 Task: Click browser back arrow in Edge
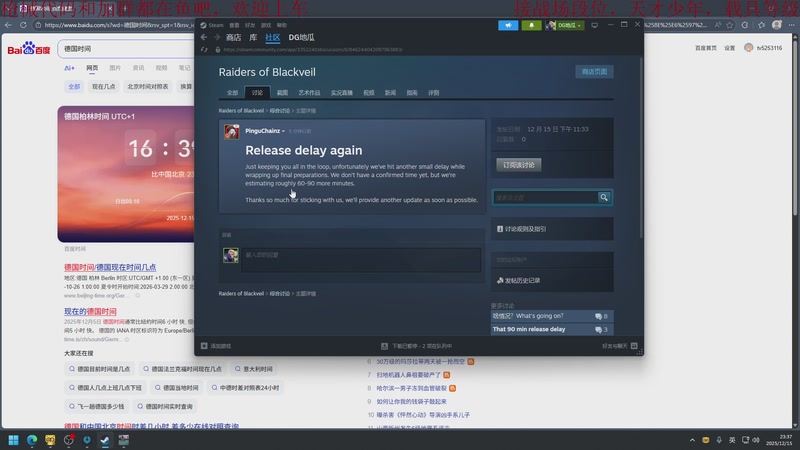click(8, 24)
